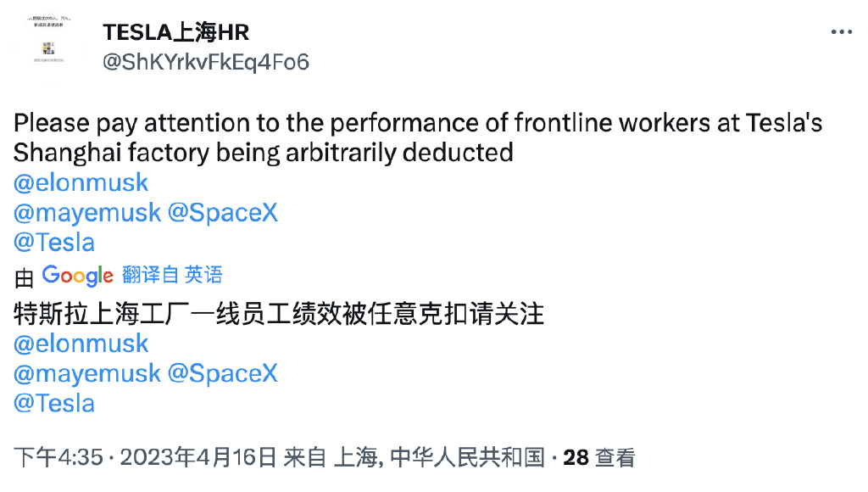This screenshot has height=492, width=868.
Task: Open @SpaceX mention under the English text
Action: click(x=223, y=212)
